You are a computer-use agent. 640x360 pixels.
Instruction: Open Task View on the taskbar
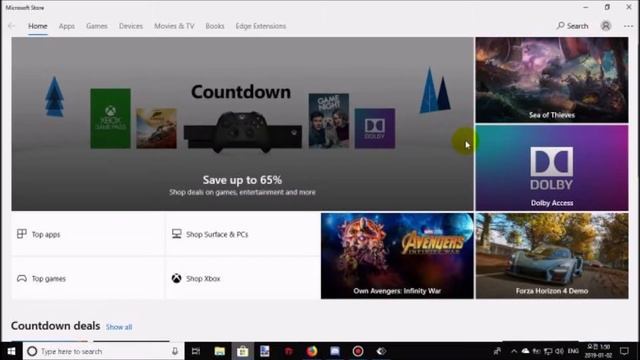tap(196, 351)
